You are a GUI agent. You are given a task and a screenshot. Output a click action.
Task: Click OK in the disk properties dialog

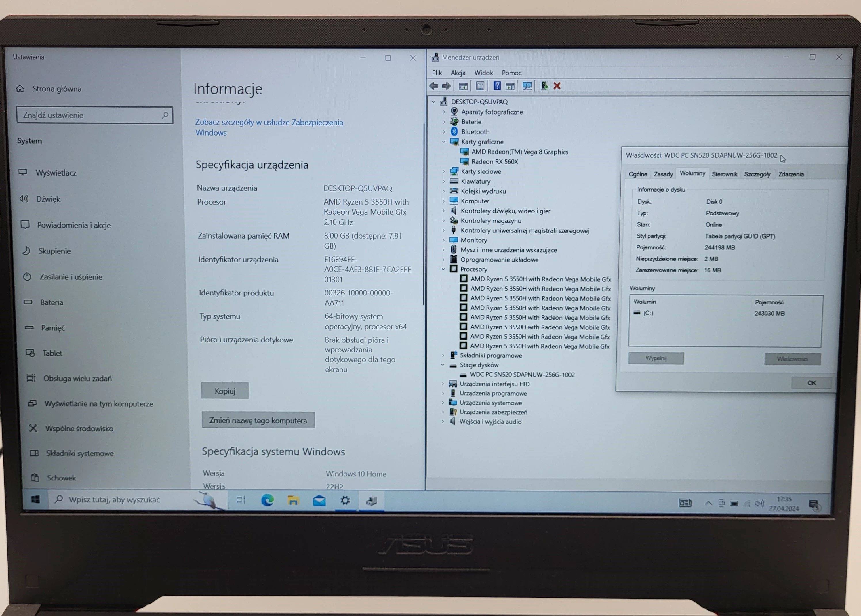pos(811,383)
